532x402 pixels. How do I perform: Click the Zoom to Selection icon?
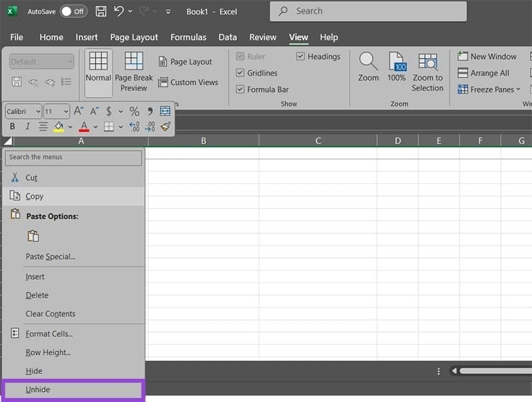click(x=428, y=62)
